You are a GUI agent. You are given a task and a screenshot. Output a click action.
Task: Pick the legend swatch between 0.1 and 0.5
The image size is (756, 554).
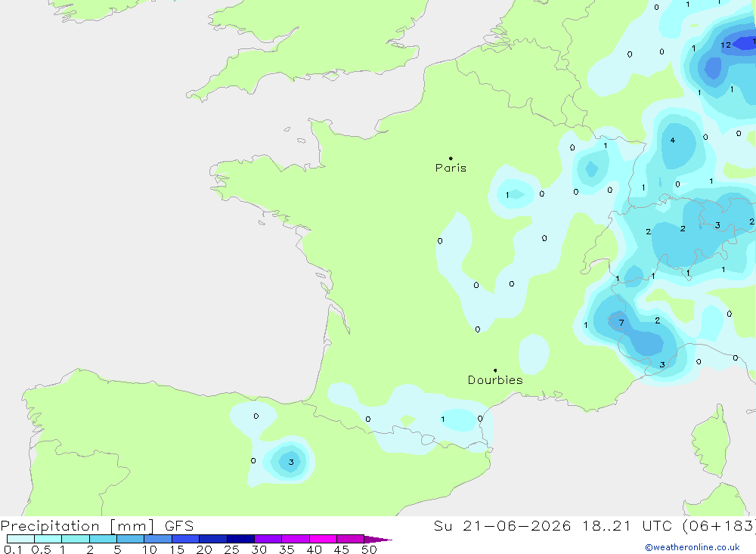20,539
